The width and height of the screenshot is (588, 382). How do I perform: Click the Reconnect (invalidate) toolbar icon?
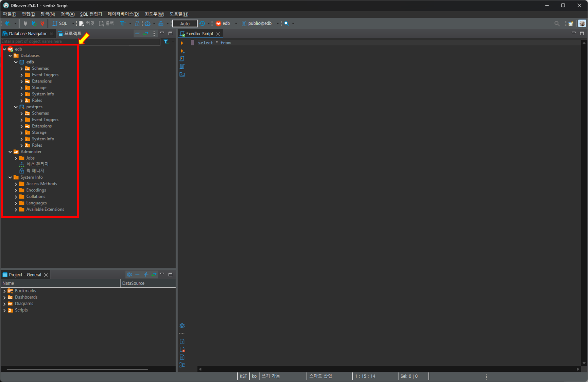pyautogui.click(x=34, y=23)
